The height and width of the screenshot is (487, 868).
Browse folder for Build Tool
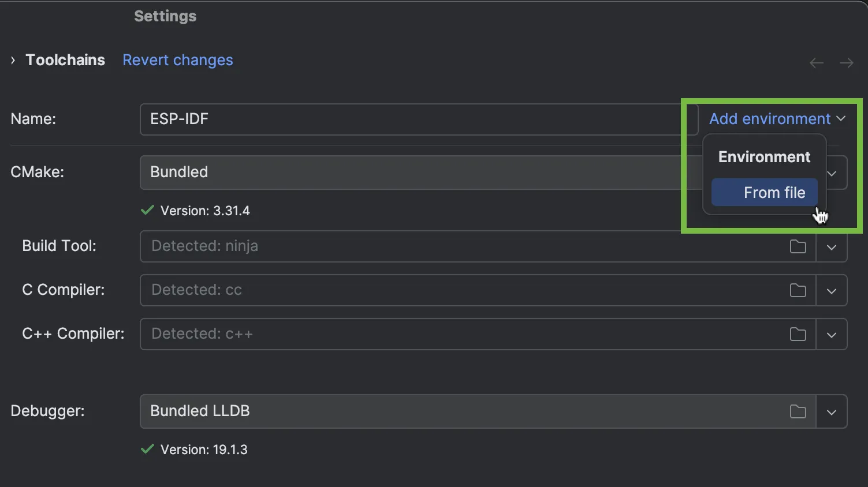click(x=798, y=246)
